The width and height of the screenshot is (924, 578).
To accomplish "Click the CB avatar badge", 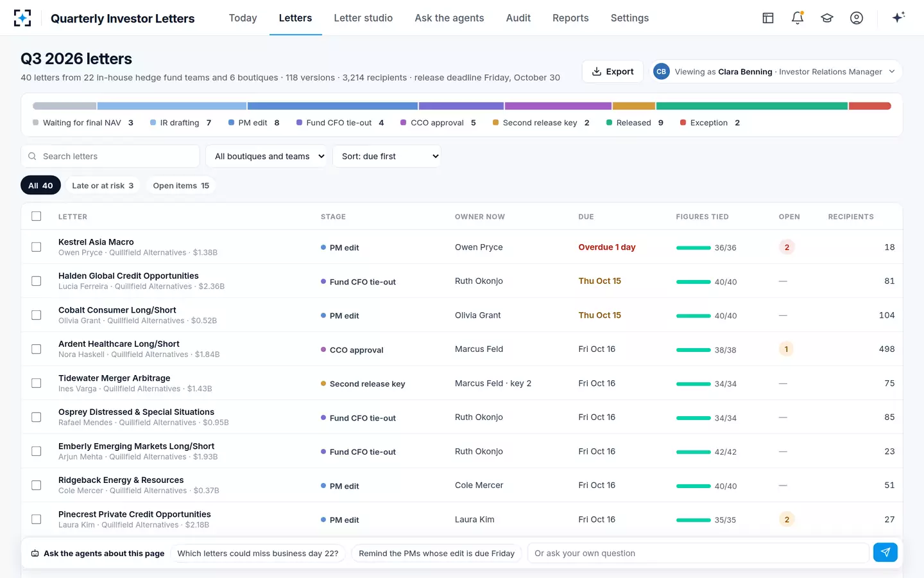I will point(662,71).
